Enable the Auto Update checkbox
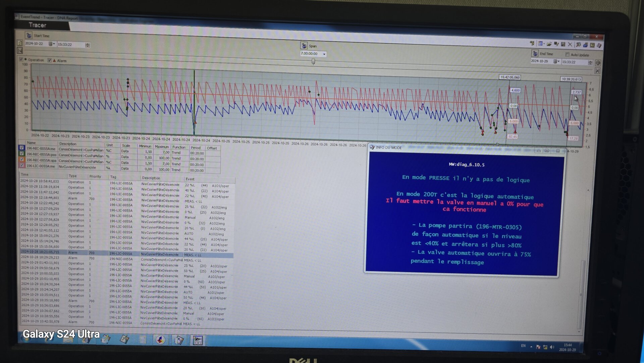 click(567, 54)
